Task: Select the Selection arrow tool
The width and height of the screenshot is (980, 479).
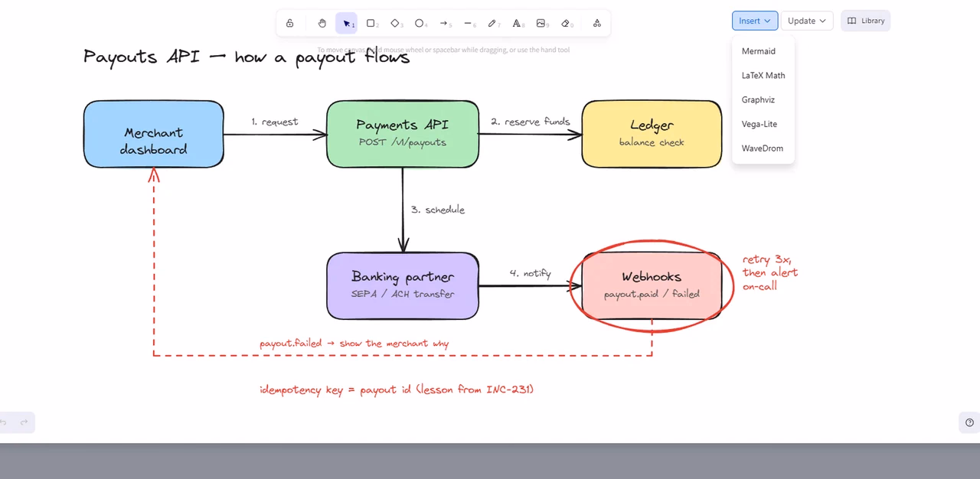Action: (347, 24)
